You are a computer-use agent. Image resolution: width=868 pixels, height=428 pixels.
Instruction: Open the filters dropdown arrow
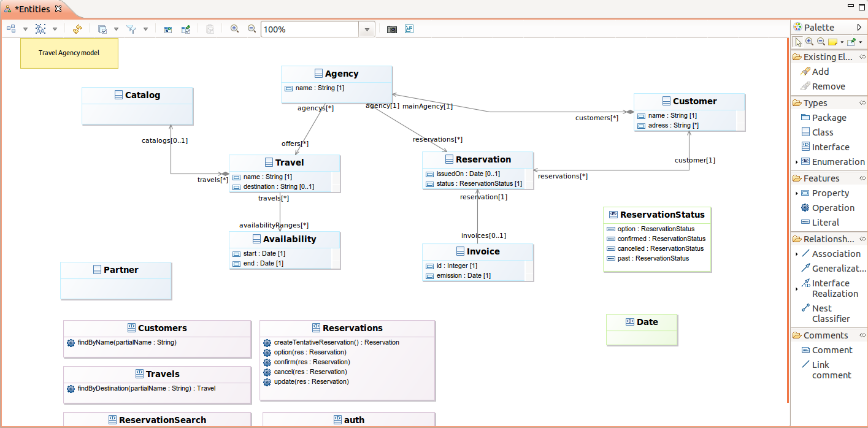(145, 29)
